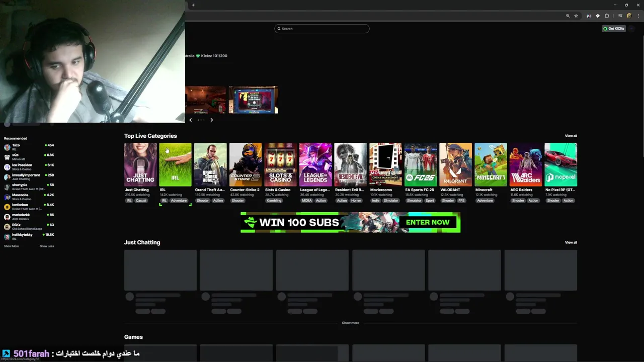This screenshot has height=362, width=644.
Task: Click the carousel page dots indicator
Action: coord(201,120)
